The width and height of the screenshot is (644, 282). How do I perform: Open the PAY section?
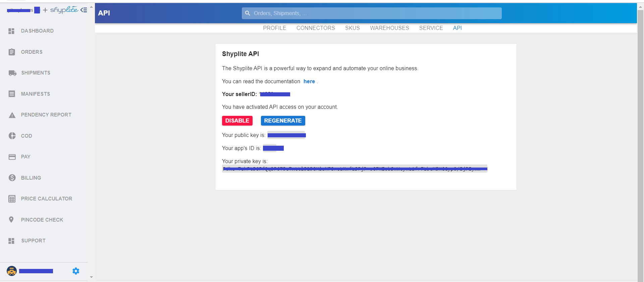[x=26, y=157]
